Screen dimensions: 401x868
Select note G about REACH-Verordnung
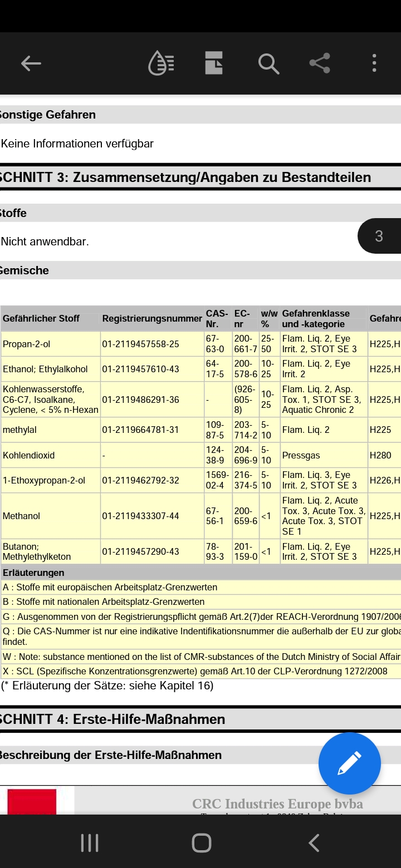point(202,617)
